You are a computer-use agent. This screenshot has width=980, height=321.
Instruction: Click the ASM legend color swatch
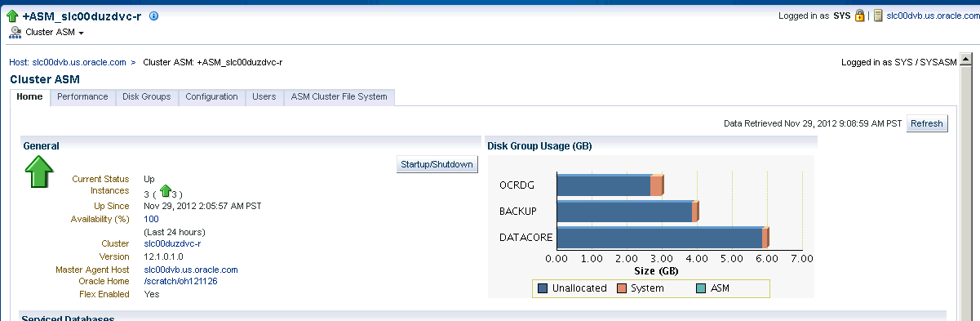[701, 288]
